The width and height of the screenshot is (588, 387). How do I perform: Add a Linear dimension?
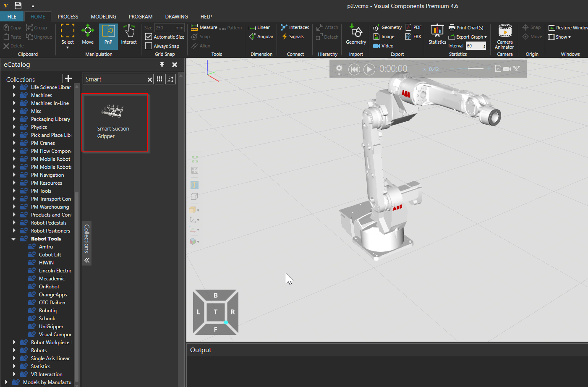coord(259,28)
